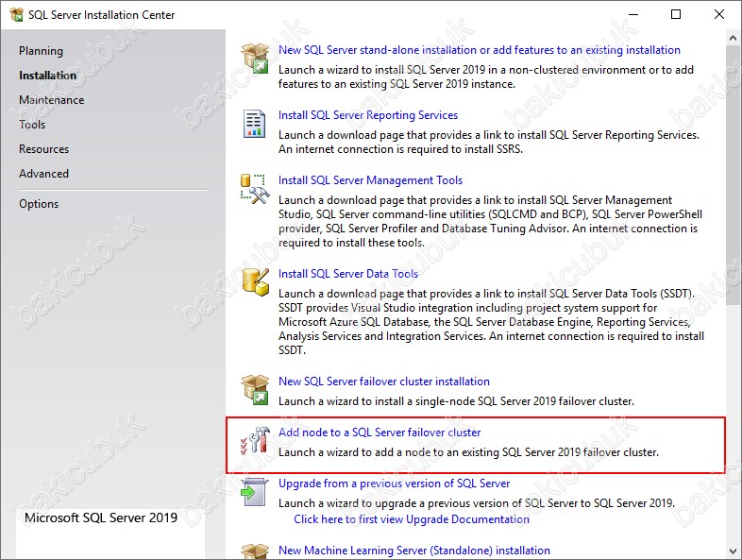Minimize the Installation Center window
The height and width of the screenshot is (560, 742).
(x=633, y=15)
